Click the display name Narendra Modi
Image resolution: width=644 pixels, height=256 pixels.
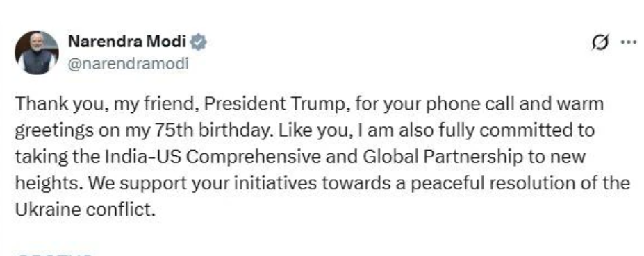pyautogui.click(x=127, y=42)
